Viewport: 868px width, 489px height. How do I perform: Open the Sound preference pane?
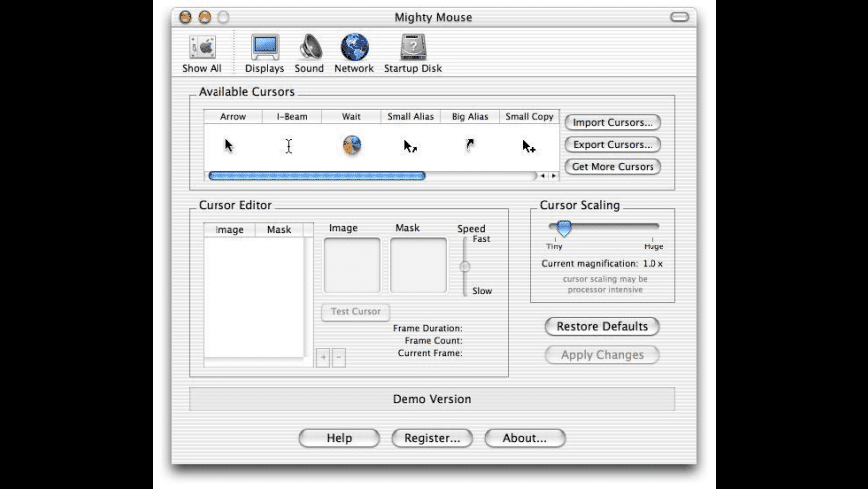pyautogui.click(x=309, y=54)
